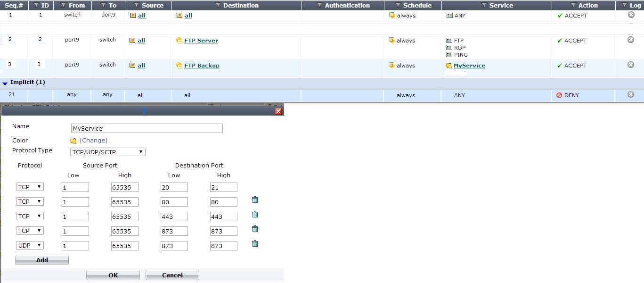This screenshot has width=644, height=283.
Task: Click the FTP Server address icon
Action: coord(179,41)
